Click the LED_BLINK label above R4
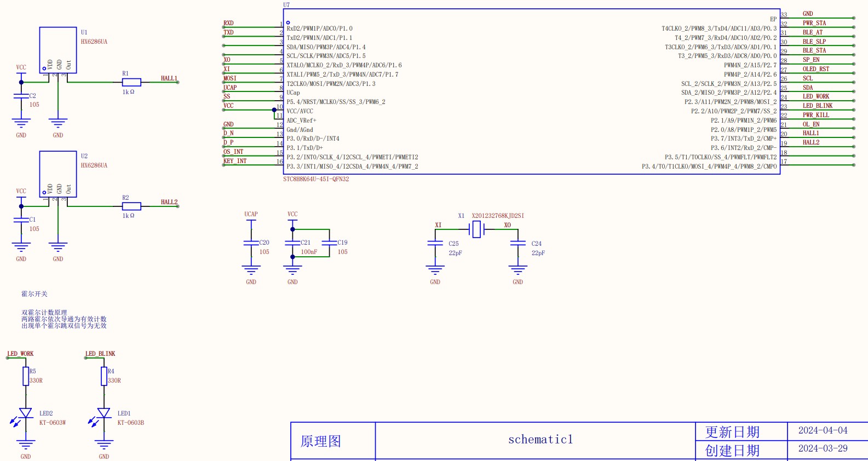Viewport: 868px width, 461px height. click(100, 354)
